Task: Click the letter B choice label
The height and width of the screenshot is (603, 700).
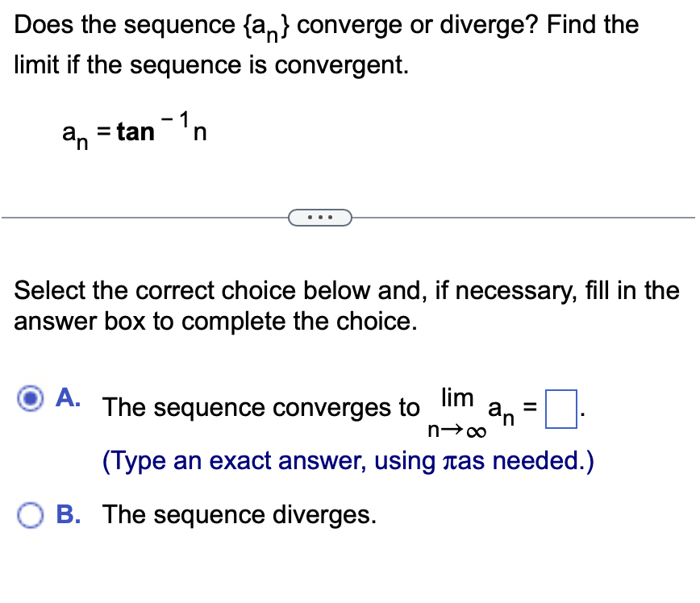Action: point(69,514)
